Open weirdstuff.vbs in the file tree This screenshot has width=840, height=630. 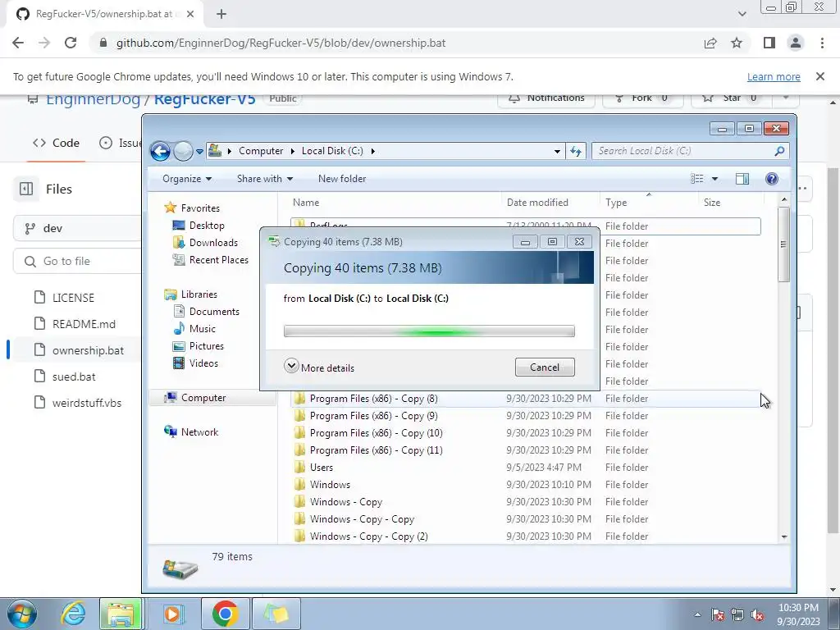(x=87, y=403)
